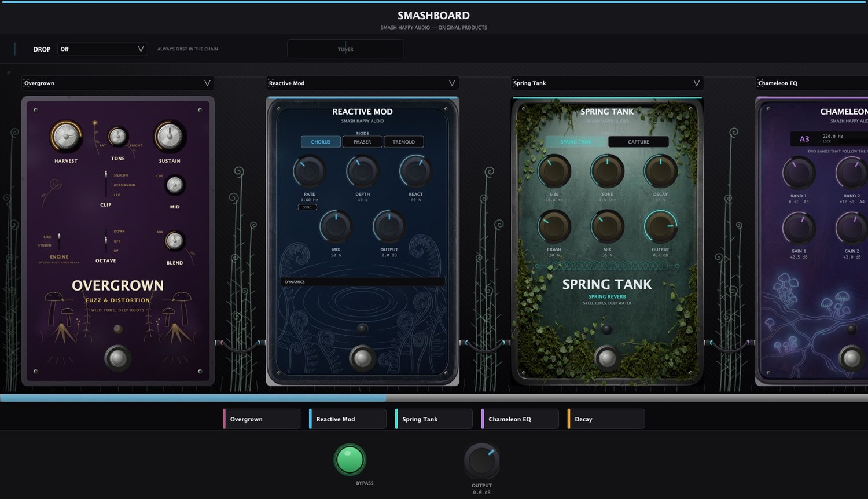
Task: Toggle the green Bypass button
Action: click(350, 460)
